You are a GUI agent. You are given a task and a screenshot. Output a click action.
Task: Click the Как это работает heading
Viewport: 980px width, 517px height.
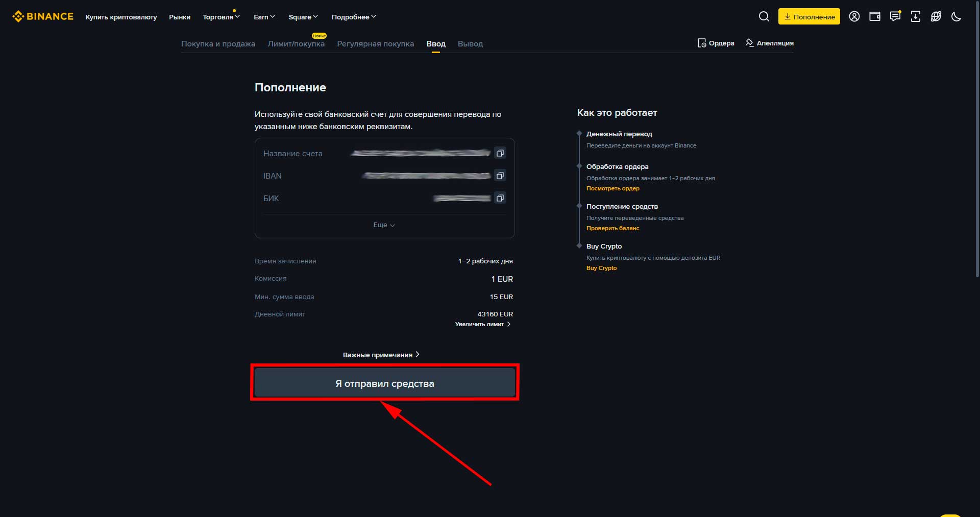617,113
